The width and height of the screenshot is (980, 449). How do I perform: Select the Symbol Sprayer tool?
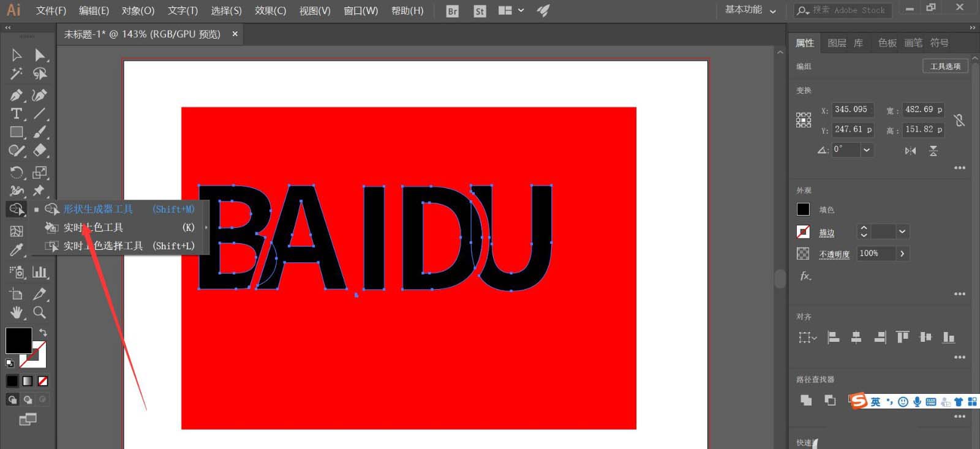pyautogui.click(x=17, y=271)
